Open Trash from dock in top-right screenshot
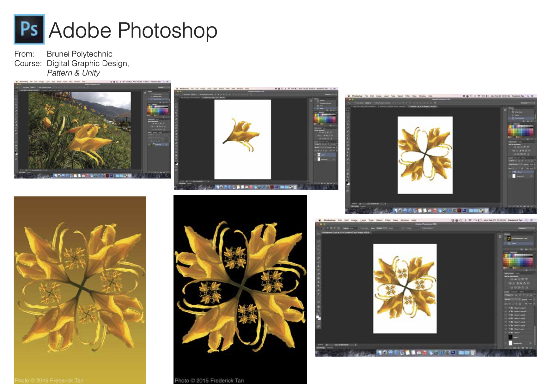The image size is (554, 392). pyautogui.click(x=486, y=211)
